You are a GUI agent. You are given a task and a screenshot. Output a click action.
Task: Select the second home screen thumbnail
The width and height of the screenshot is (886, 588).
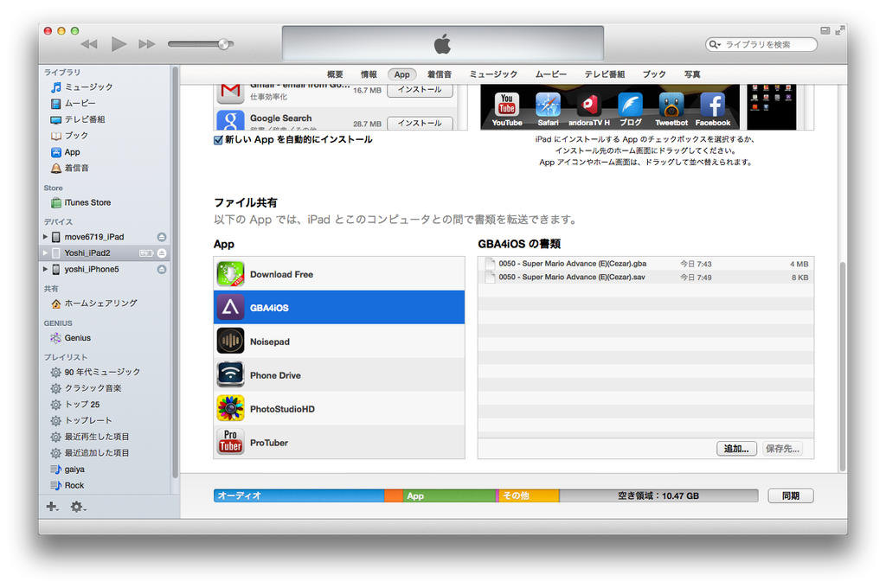pos(771,106)
